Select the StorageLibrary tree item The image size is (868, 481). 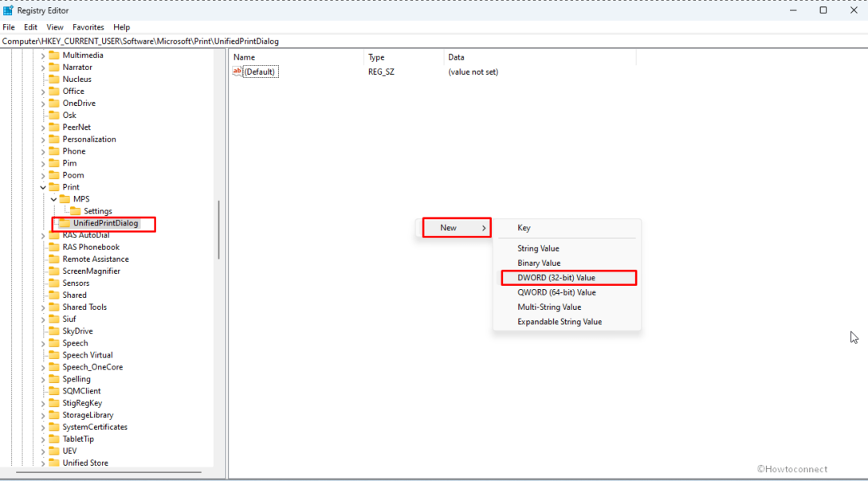pyautogui.click(x=88, y=414)
